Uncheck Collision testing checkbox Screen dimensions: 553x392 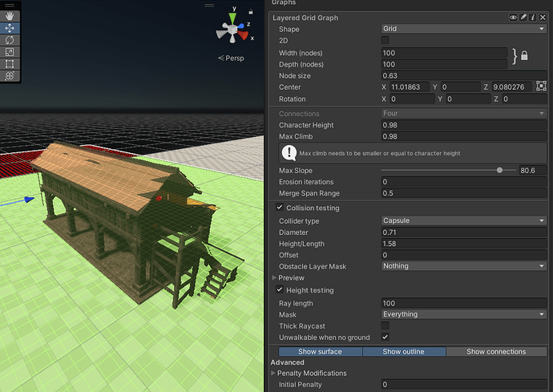pos(280,208)
